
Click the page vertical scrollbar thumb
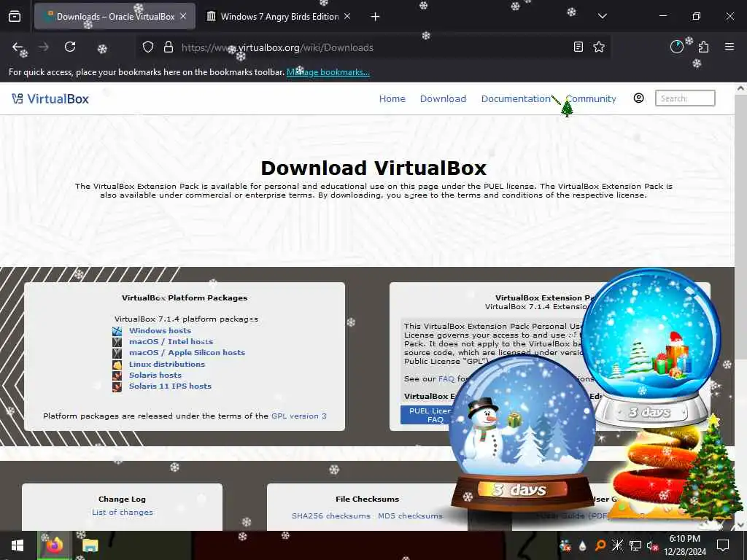740,226
